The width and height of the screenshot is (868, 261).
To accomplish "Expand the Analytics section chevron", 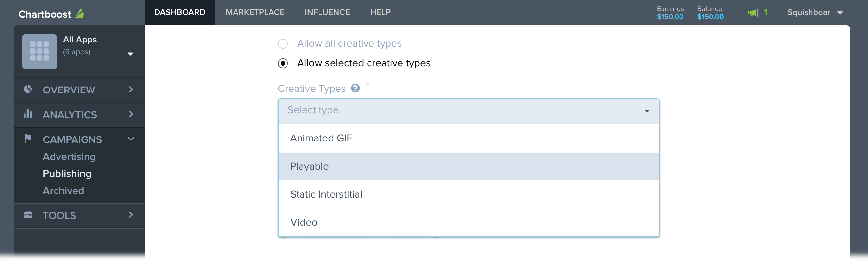I will (x=131, y=114).
